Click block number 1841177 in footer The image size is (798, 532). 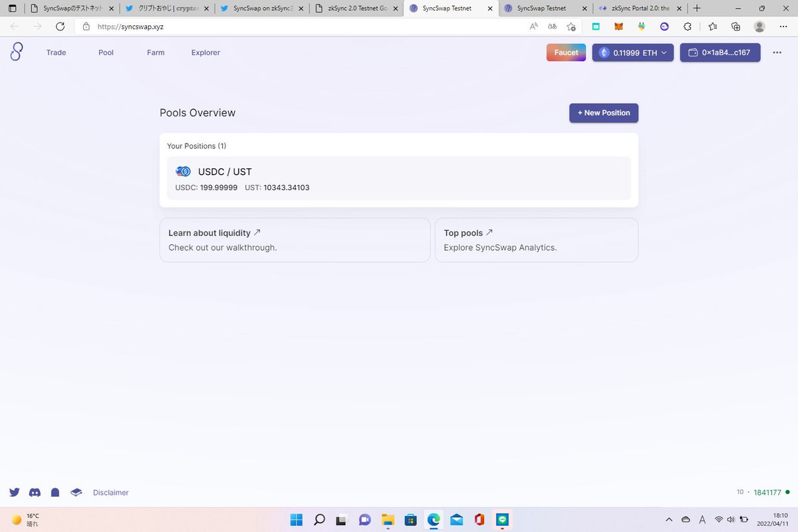[767, 493]
